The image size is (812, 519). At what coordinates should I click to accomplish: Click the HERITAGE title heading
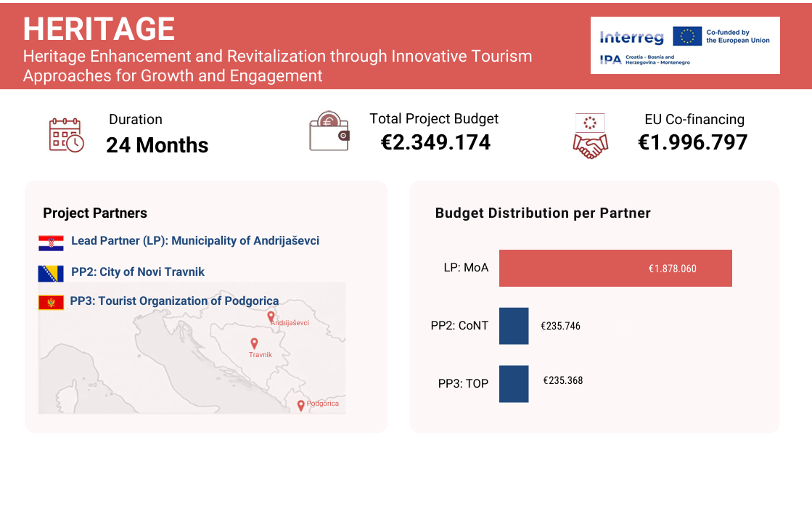(x=99, y=29)
